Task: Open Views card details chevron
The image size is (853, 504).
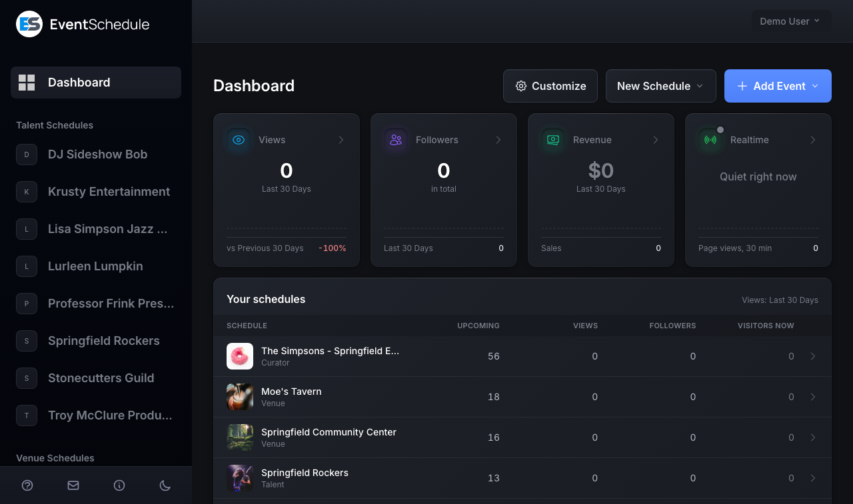Action: click(341, 140)
